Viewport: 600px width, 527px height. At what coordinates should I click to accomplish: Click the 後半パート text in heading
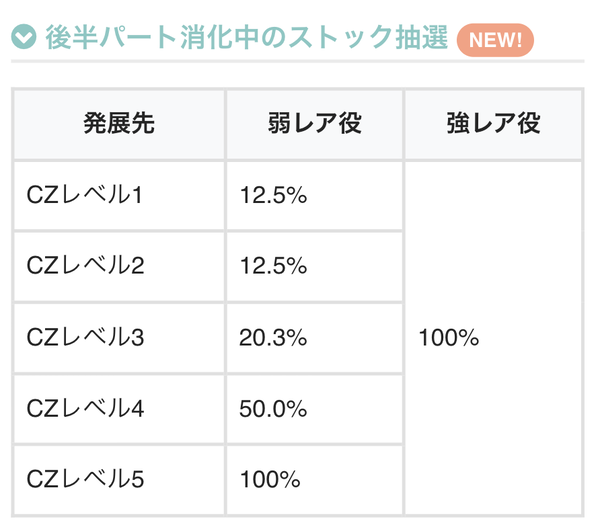pyautogui.click(x=112, y=37)
